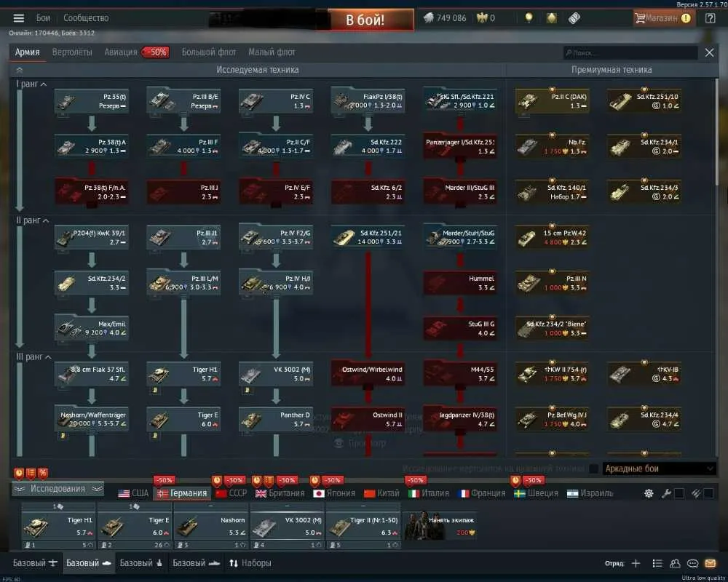Image resolution: width=728 pixels, height=582 pixels.
Task: Toggle the checkbox next to ammunition icon
Action: [708, 493]
